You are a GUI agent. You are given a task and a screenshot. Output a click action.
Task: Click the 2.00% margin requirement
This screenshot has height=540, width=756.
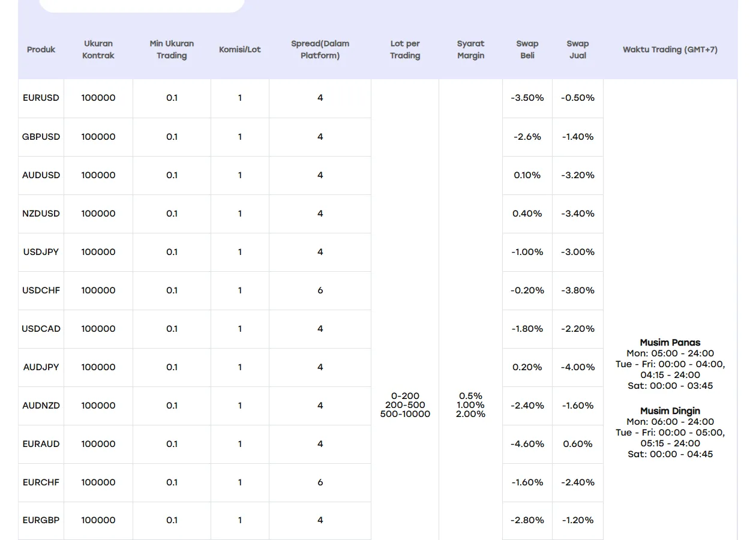[x=470, y=414]
